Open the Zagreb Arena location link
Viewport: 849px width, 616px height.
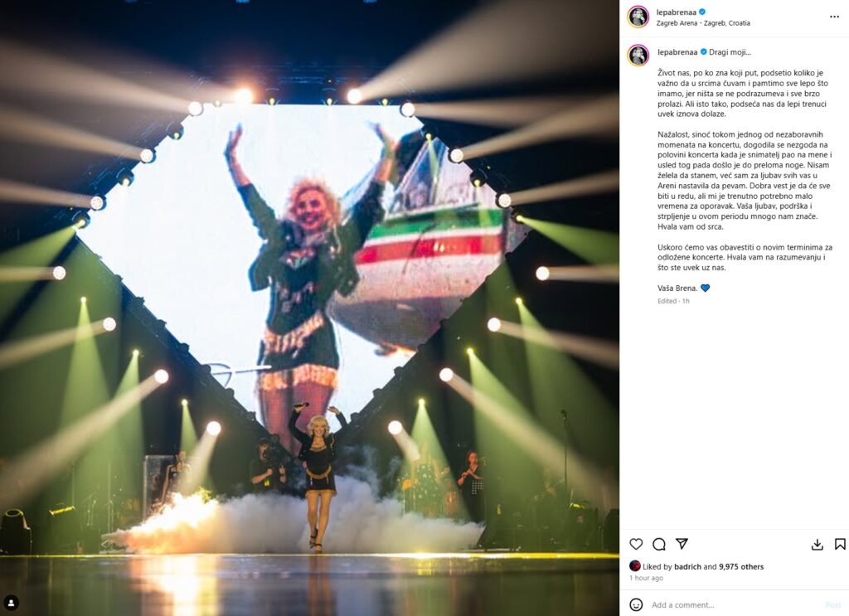point(703,23)
